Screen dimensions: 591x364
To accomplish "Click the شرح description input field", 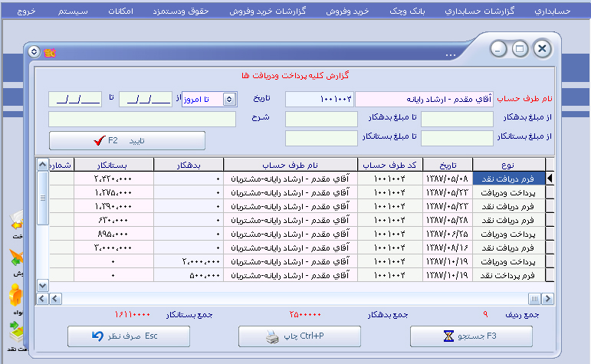I will click(142, 119).
